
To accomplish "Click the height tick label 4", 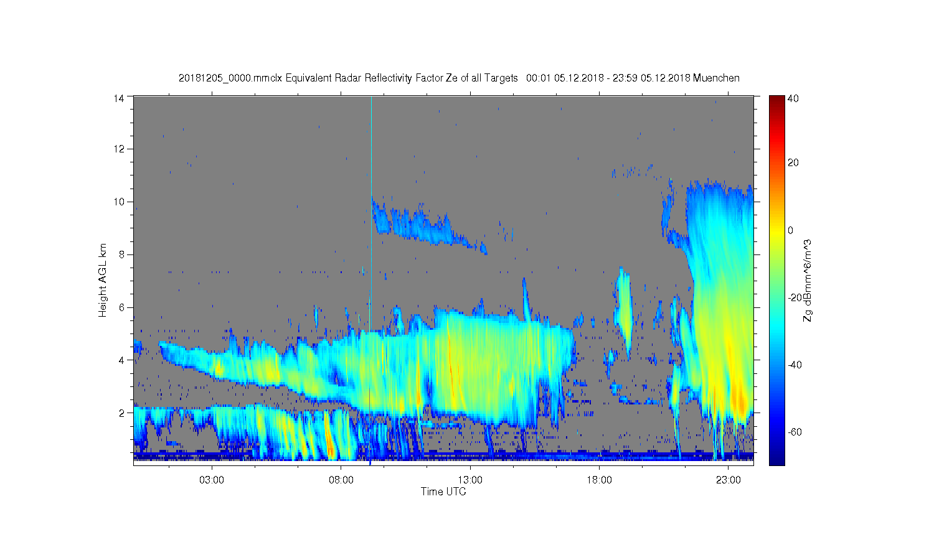I will [122, 360].
